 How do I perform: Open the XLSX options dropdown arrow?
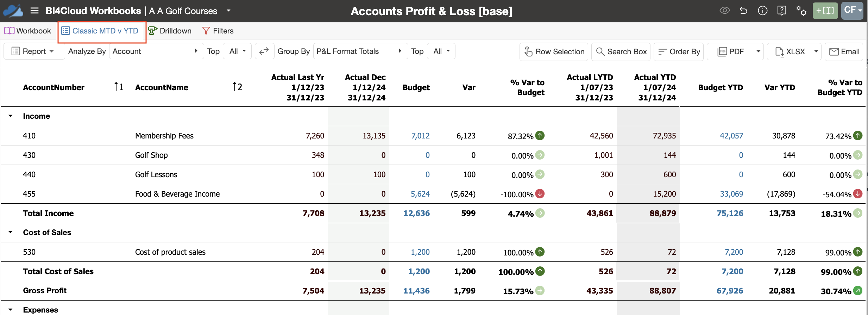pos(816,52)
